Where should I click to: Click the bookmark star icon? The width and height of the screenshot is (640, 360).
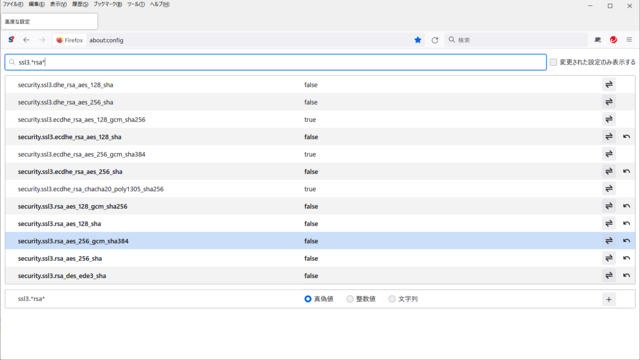click(x=418, y=40)
